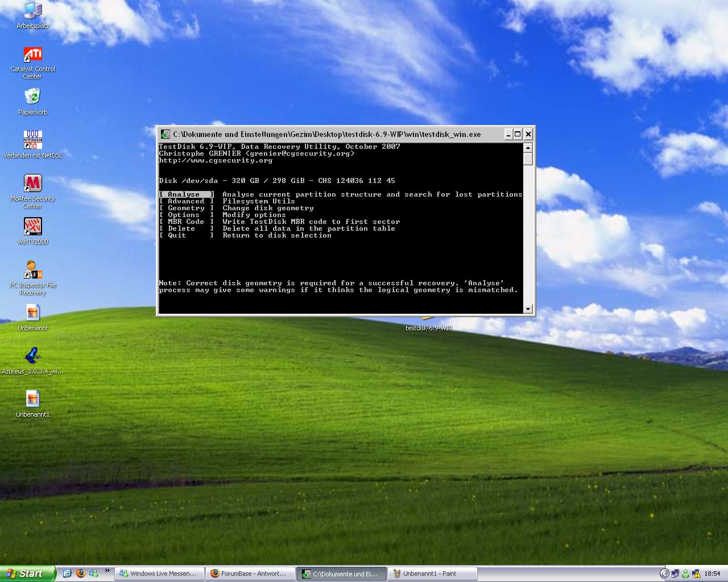The height and width of the screenshot is (582, 728).
Task: Open the Papierkorb recycle bin icon
Action: 32,101
